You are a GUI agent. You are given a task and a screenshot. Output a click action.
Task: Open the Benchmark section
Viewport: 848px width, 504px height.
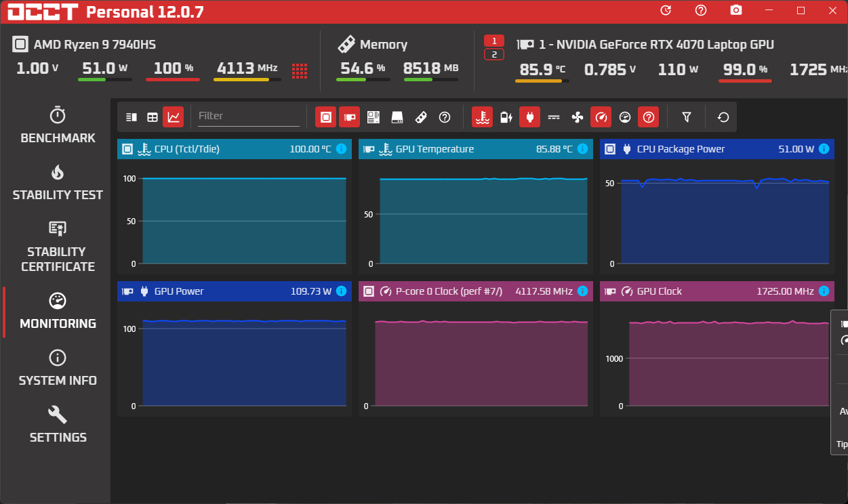click(x=58, y=125)
